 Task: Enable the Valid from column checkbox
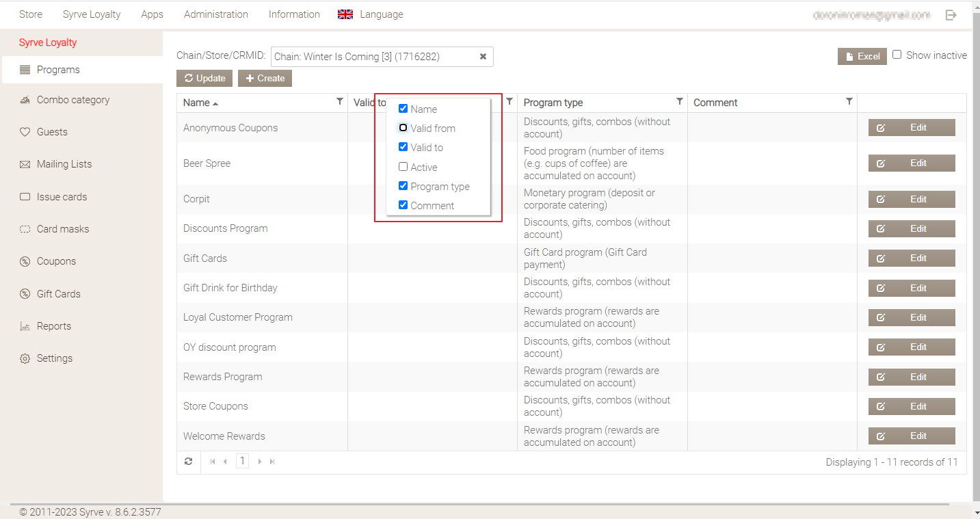click(x=403, y=128)
